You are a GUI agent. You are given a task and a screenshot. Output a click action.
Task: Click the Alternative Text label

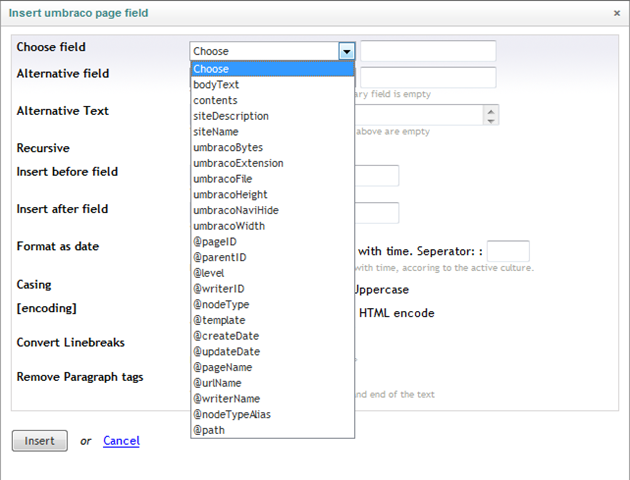(63, 111)
